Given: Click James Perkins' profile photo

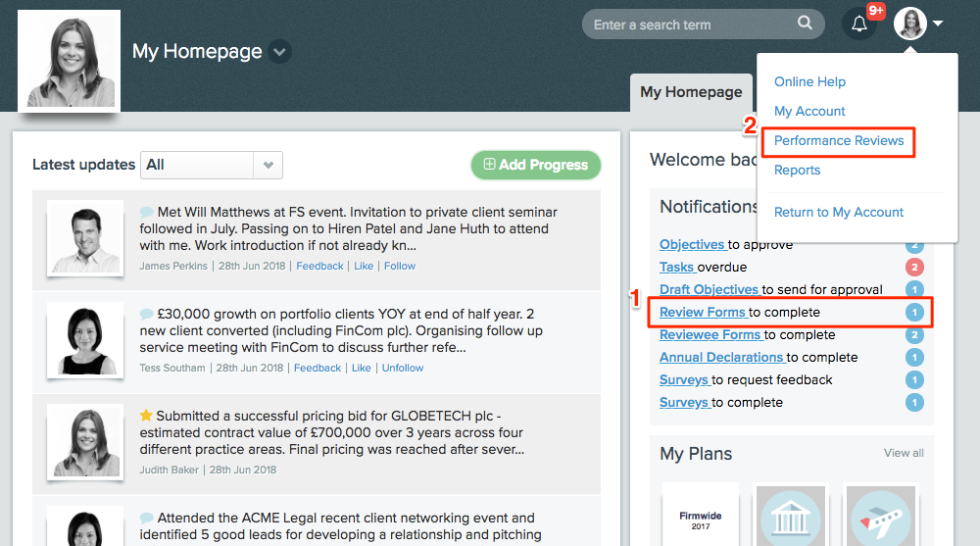Looking at the screenshot, I should (85, 238).
